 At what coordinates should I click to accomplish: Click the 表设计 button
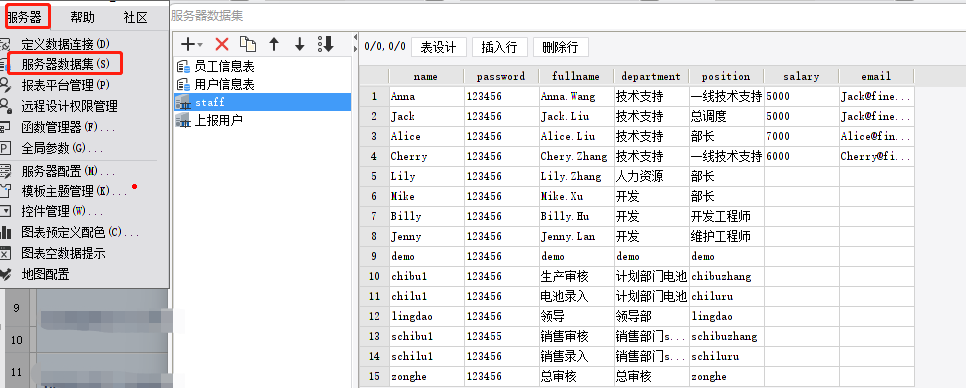[x=438, y=47]
